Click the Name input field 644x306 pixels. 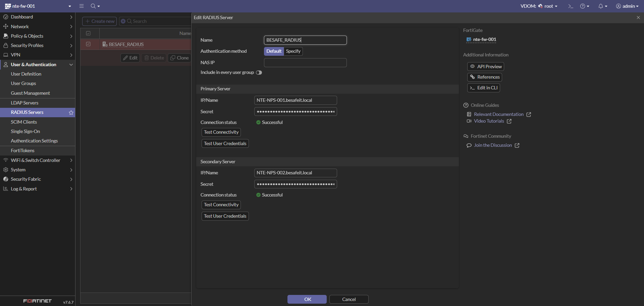[305, 40]
